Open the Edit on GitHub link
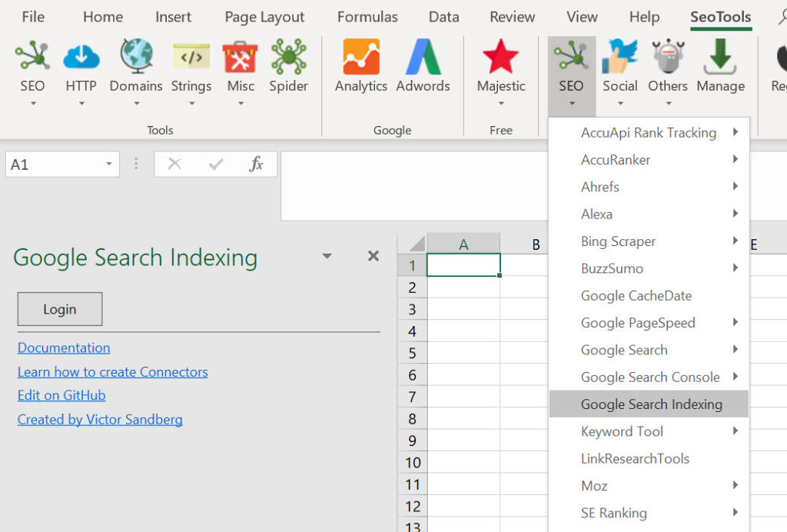 click(61, 395)
